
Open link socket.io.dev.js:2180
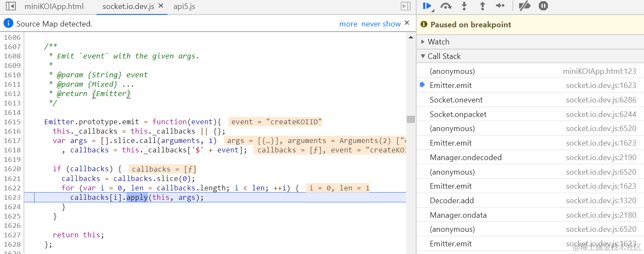(x=601, y=215)
